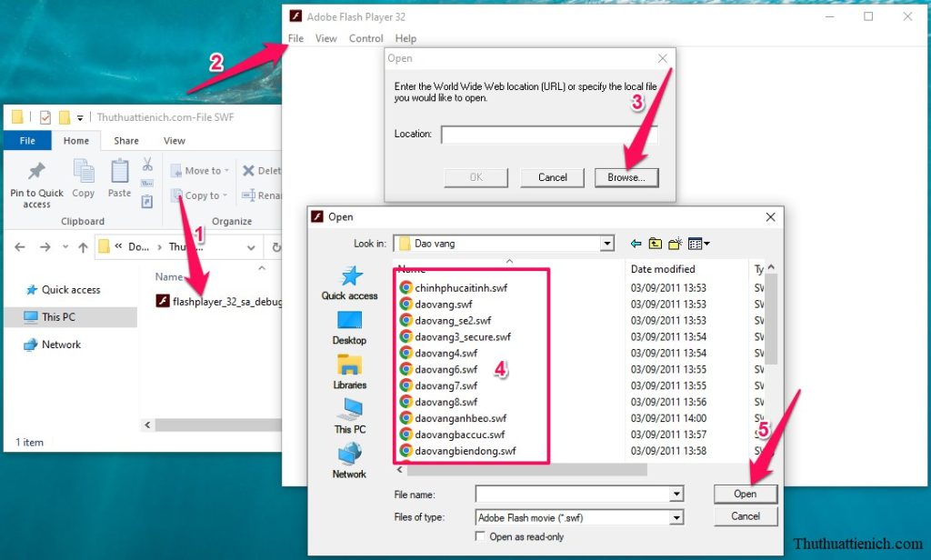Click the Location text field
Viewport: 931px width, 560px height.
coord(548,135)
